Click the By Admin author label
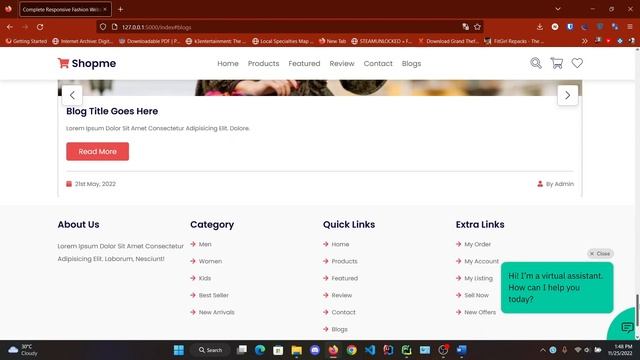 (x=556, y=184)
